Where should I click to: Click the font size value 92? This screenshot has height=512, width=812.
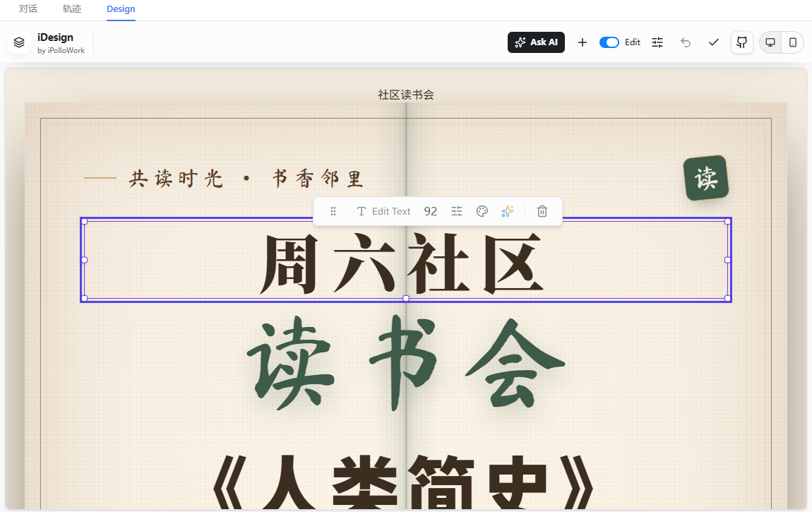click(430, 211)
